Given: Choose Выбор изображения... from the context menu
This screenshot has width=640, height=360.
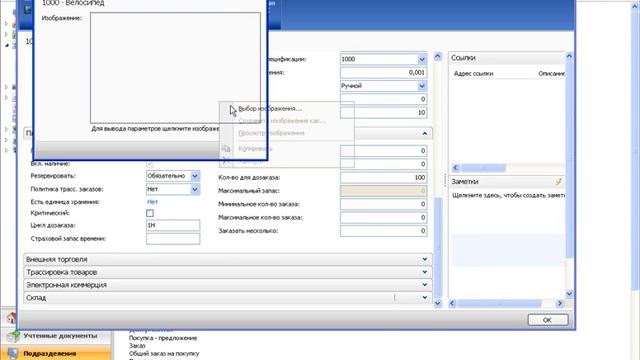Looking at the screenshot, I should [270, 109].
